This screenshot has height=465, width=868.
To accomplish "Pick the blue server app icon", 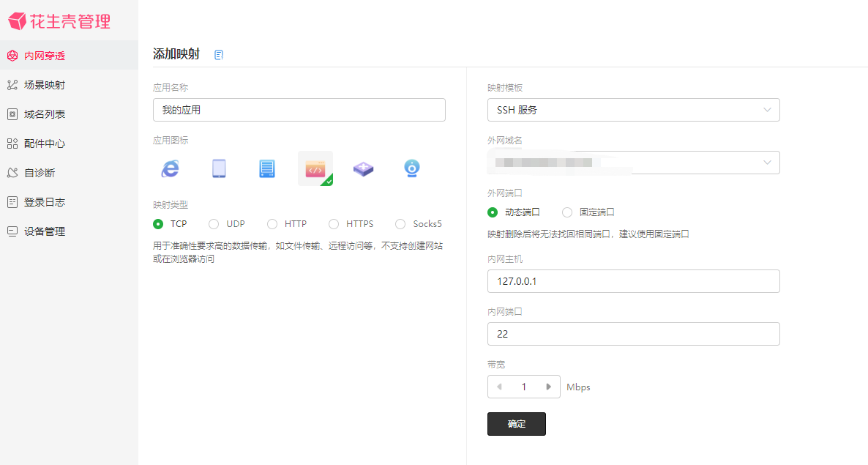I will [267, 168].
